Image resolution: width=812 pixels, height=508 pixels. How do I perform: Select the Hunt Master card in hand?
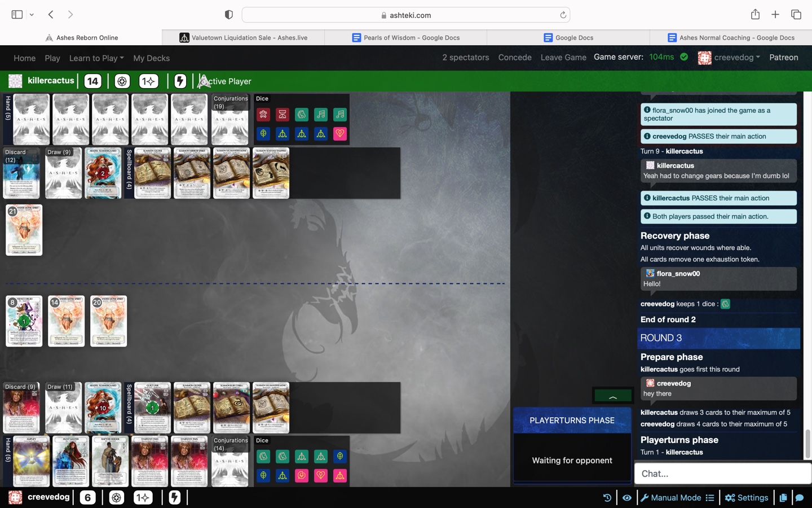pyautogui.click(x=70, y=461)
